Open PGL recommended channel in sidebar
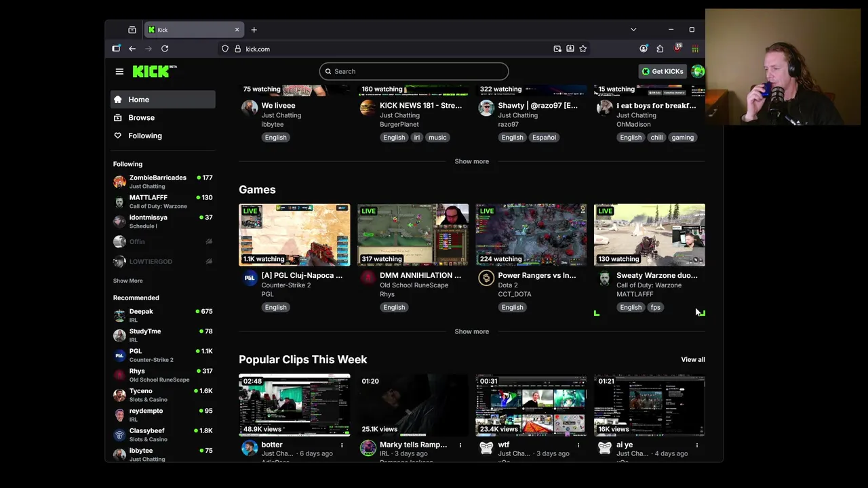Viewport: 868px width, 488px height. 163,355
